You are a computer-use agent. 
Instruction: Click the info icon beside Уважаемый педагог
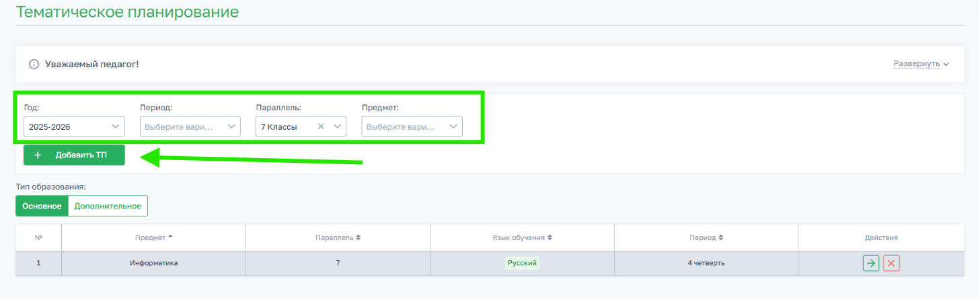pos(34,64)
